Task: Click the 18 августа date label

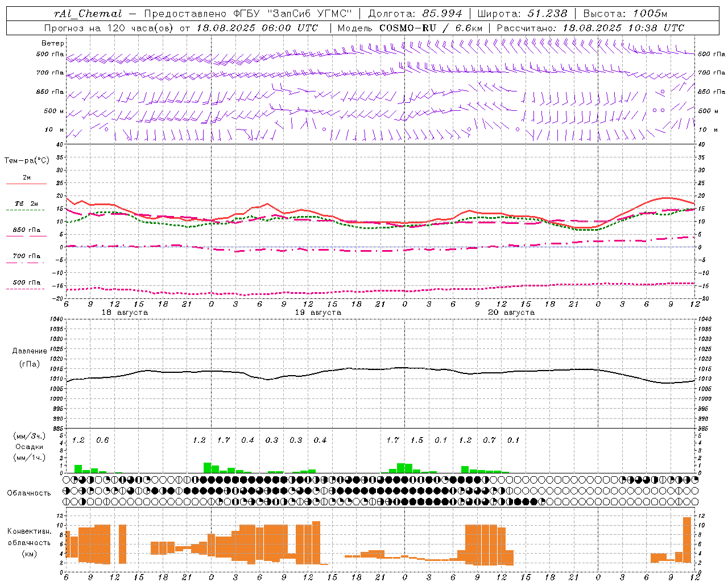Action: point(125,313)
